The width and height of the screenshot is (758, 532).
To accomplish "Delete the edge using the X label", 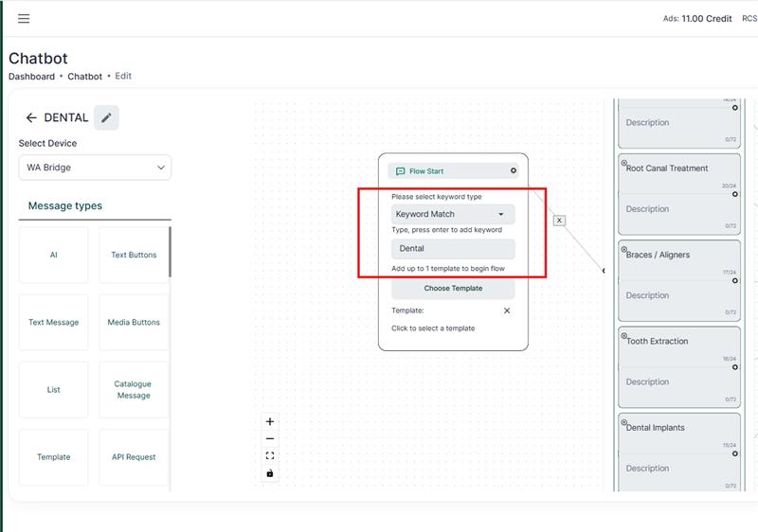I will [559, 221].
